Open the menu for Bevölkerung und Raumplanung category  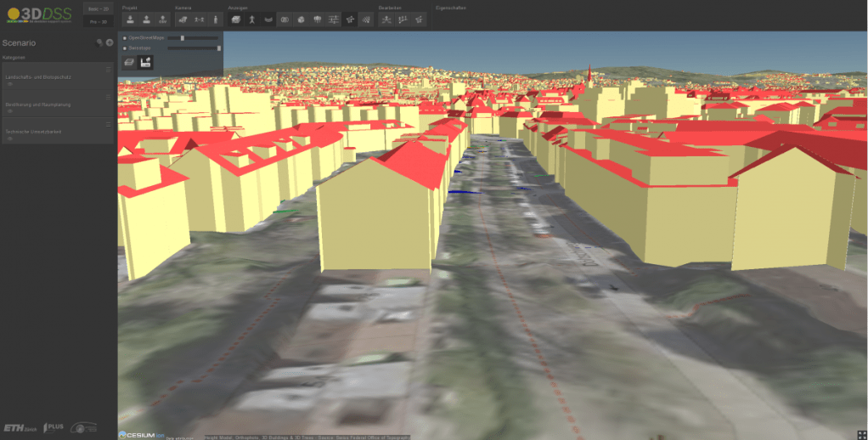pos(109,97)
